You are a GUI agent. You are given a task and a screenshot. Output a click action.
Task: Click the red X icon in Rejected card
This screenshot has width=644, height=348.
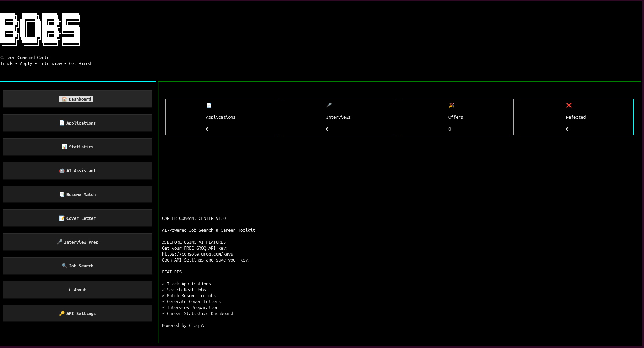click(x=569, y=105)
